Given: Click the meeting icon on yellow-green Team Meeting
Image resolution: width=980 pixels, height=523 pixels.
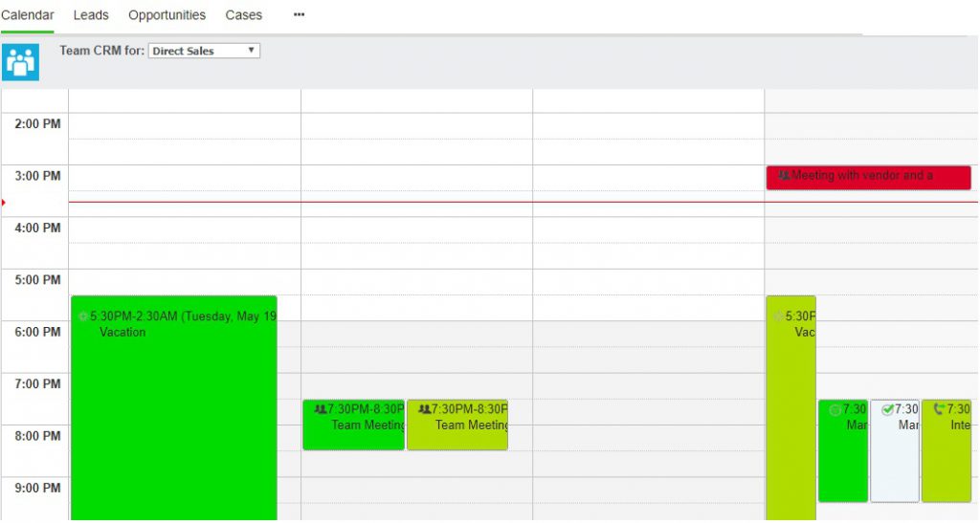Looking at the screenshot, I should [x=424, y=409].
